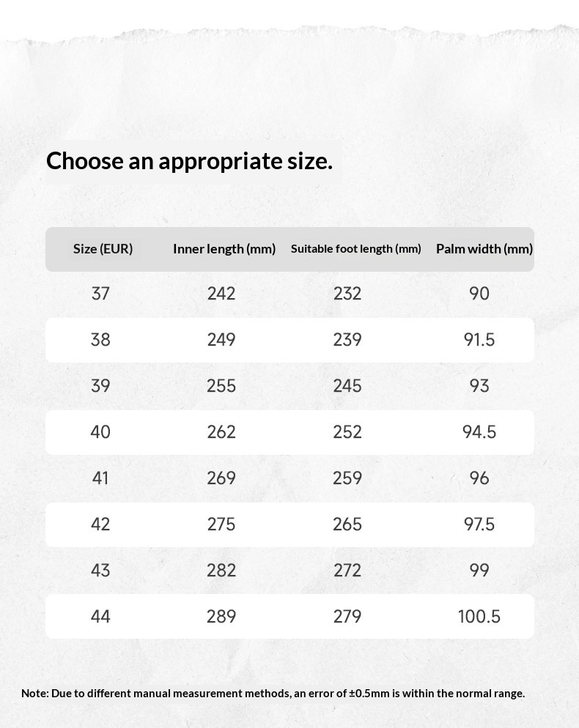The width and height of the screenshot is (579, 728).
Task: Select the Size (EUR) column header
Action: (103, 249)
